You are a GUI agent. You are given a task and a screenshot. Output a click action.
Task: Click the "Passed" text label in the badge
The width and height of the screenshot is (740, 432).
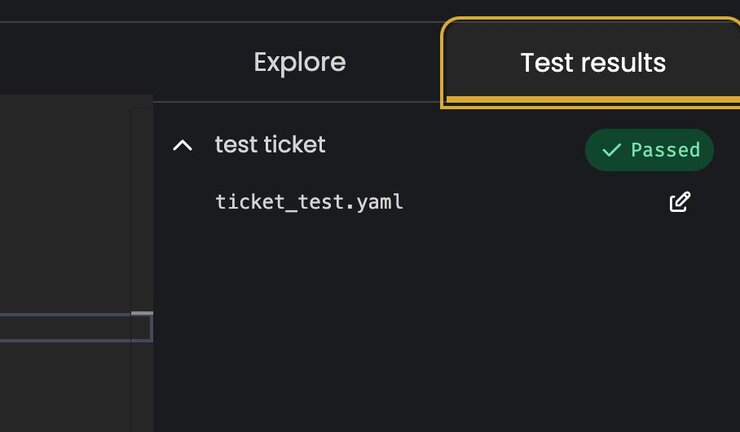[x=665, y=150]
